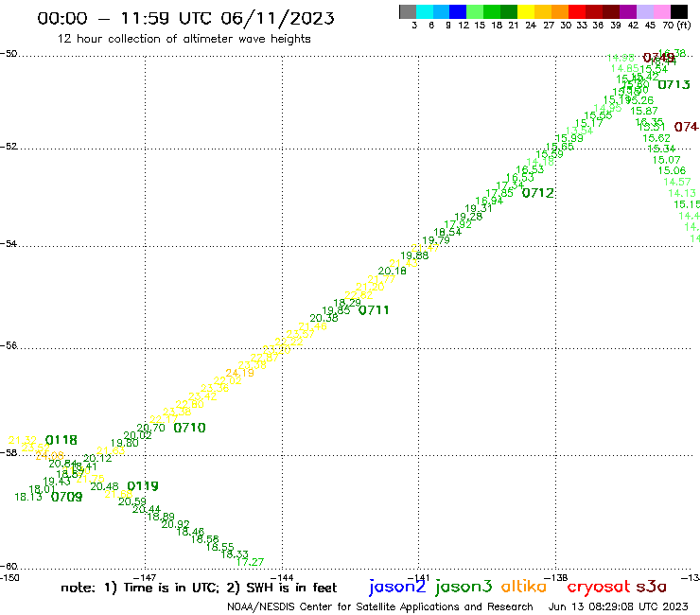
Task: Click the bright red swatch in the scale
Action: pos(577,11)
